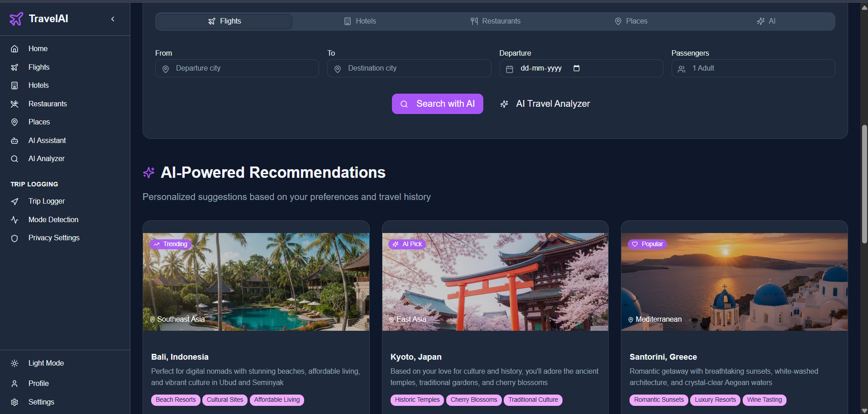
Task: Switch to the Hotels tab
Action: [x=360, y=21]
